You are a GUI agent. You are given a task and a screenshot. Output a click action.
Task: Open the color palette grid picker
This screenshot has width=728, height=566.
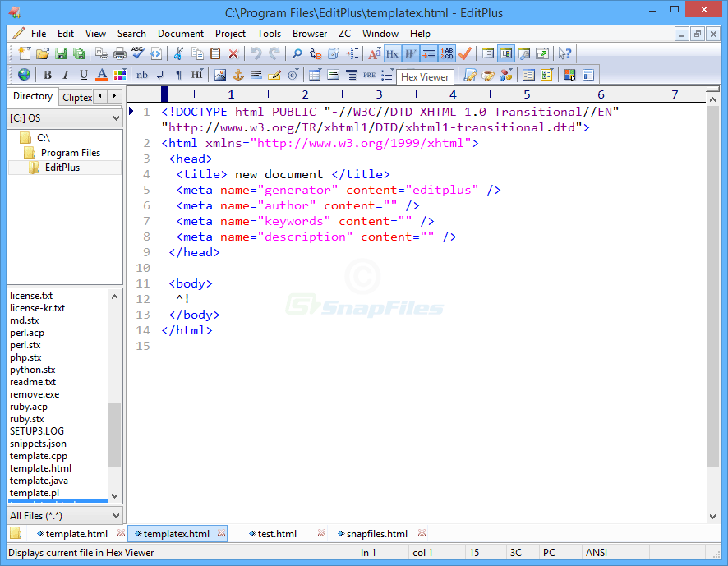120,75
